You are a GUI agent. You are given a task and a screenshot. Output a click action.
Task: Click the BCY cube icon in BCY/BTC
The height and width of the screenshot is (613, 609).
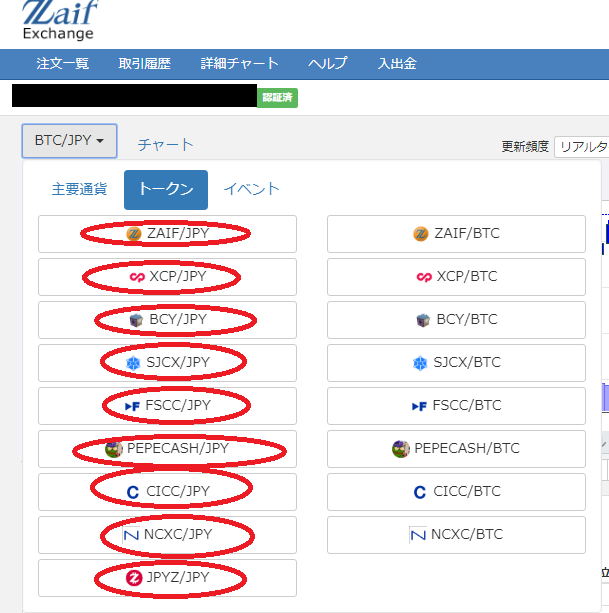(x=423, y=320)
